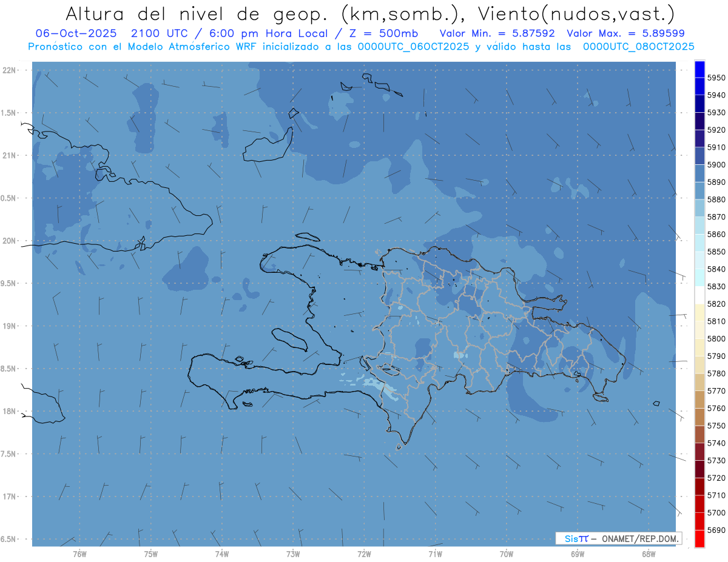The width and height of the screenshot is (728, 562).
Task: Click the red swatch below 5690
Action: 699,538
